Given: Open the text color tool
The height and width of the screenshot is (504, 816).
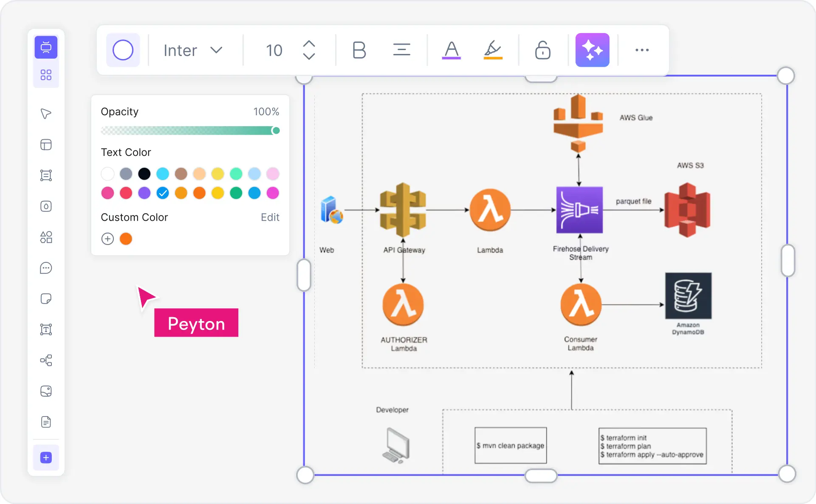Looking at the screenshot, I should click(451, 50).
